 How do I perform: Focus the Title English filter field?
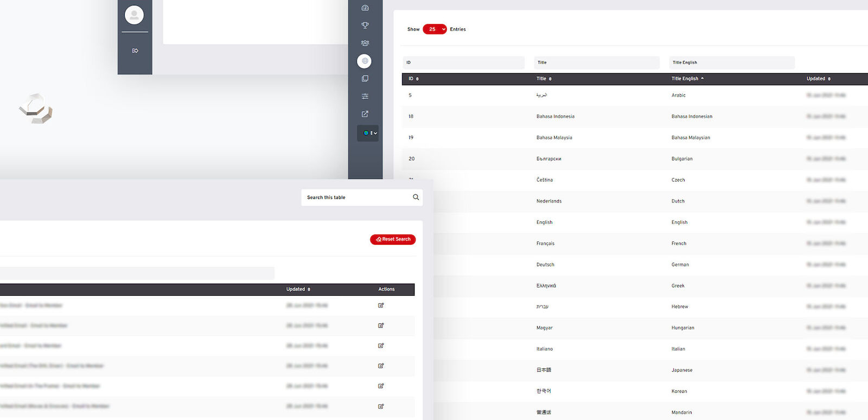point(731,62)
